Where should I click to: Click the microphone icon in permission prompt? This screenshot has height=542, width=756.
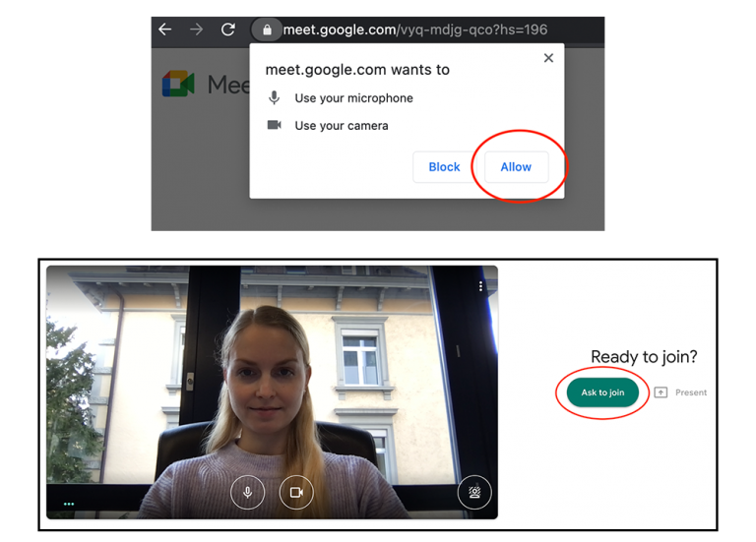[274, 97]
